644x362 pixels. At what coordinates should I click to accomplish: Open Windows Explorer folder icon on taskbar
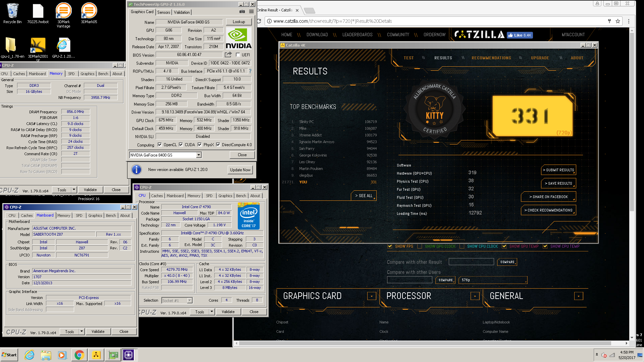click(x=46, y=355)
